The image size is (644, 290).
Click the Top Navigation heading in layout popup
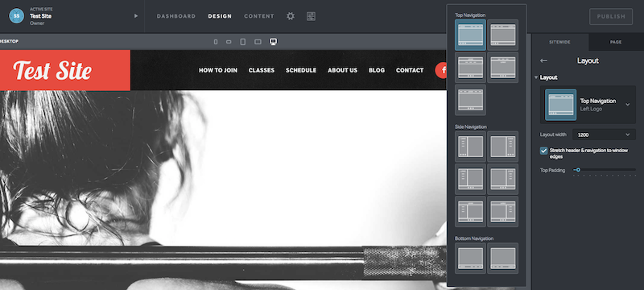pyautogui.click(x=470, y=15)
